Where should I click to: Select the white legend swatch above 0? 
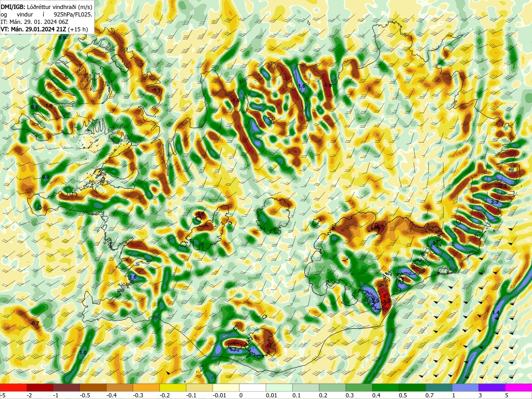(x=252, y=387)
